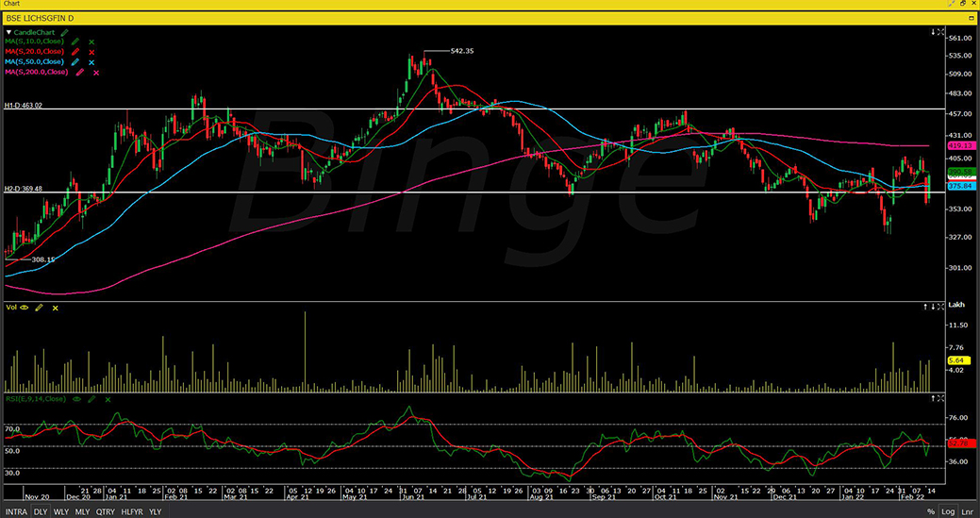
Task: Click the Vol pane label
Action: [x=10, y=308]
